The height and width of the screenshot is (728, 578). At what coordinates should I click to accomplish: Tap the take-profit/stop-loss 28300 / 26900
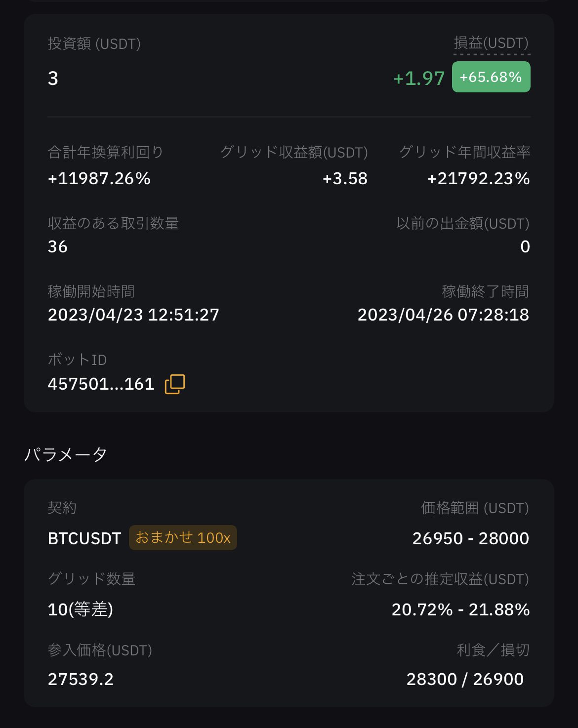pos(465,679)
